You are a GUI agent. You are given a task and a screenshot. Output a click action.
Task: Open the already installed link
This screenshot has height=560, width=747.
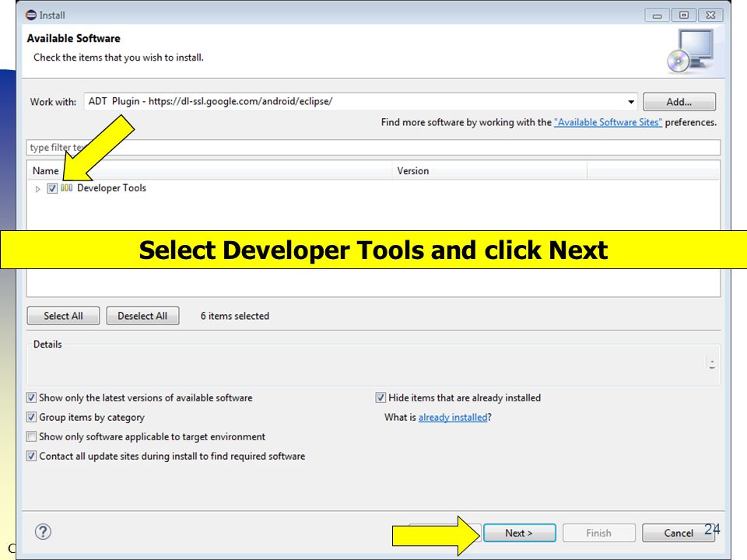pos(453,418)
